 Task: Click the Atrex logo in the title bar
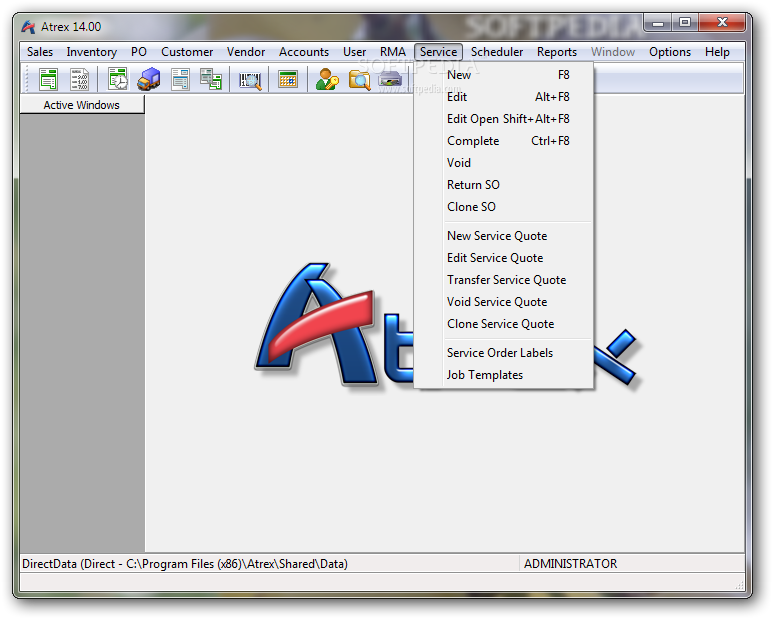click(28, 27)
